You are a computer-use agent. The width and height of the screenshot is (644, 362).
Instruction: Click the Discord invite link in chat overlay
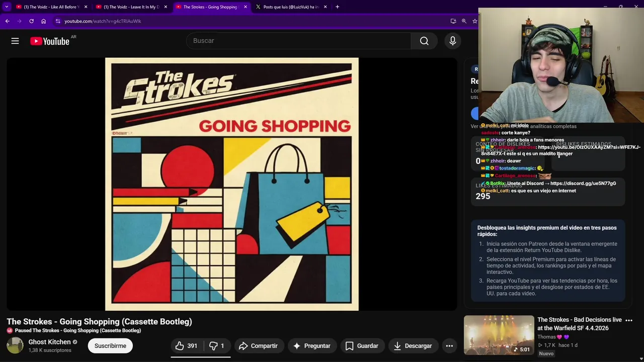(x=583, y=184)
